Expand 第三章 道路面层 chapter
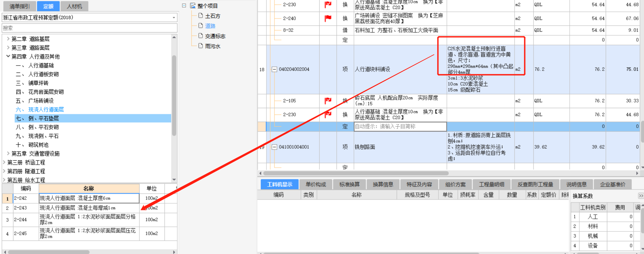Screen dimensions: 644x254 click(x=8, y=48)
